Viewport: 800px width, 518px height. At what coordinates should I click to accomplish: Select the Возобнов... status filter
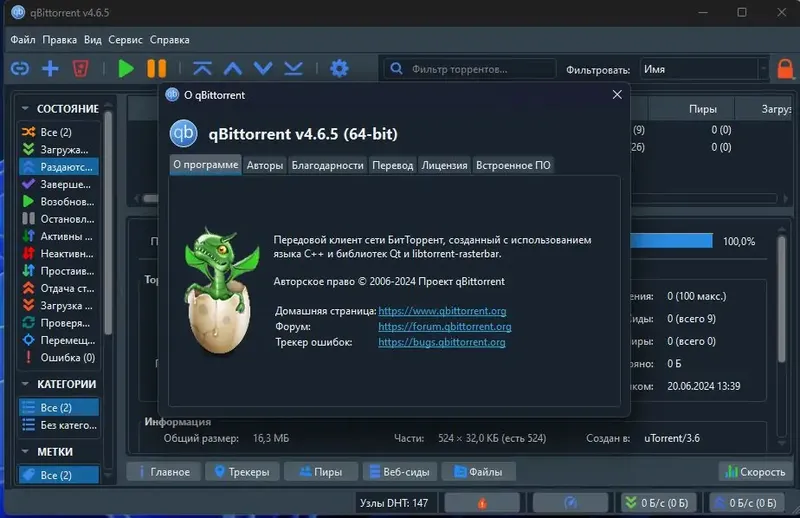coord(59,202)
